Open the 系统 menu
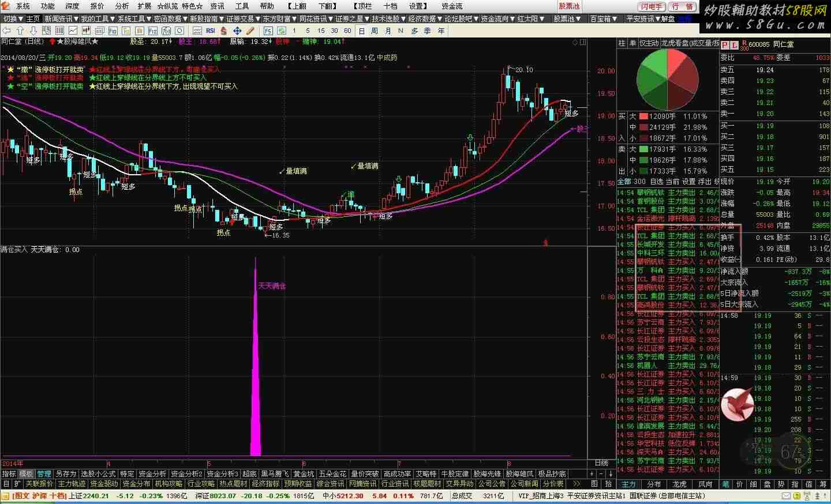This screenshot has width=831, height=504. tap(23, 6)
